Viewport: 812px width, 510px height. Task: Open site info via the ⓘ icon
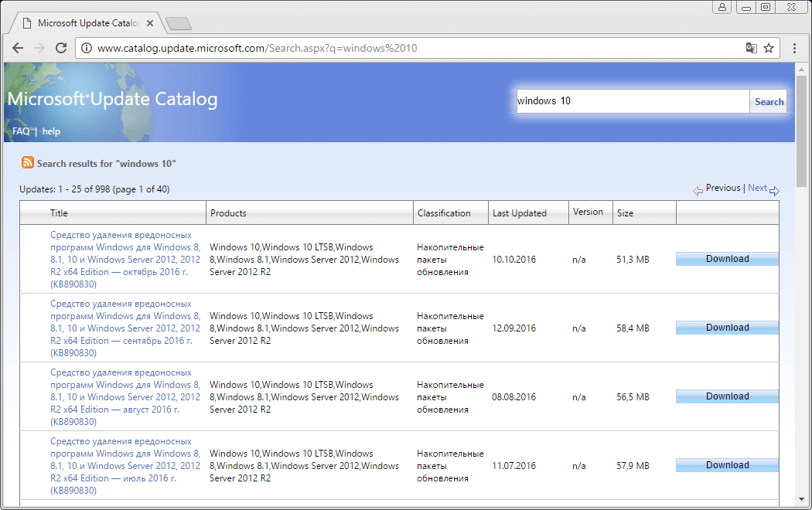85,47
